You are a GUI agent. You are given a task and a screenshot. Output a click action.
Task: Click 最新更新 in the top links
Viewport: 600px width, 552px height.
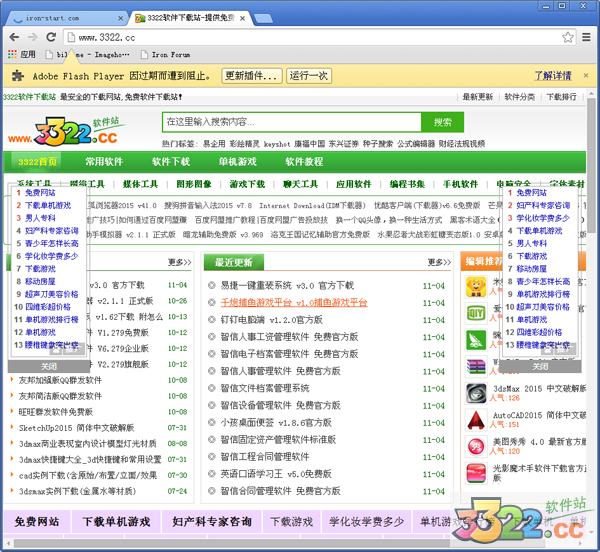(478, 97)
